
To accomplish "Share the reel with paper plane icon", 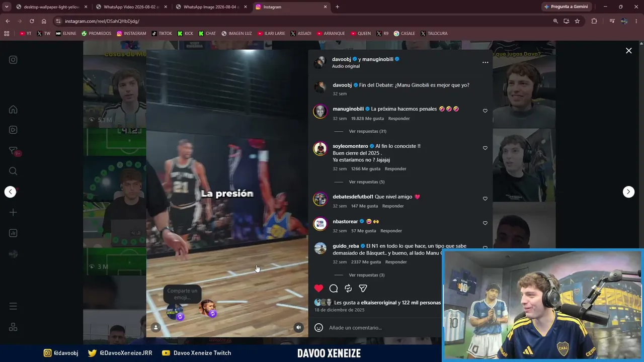I will [363, 288].
